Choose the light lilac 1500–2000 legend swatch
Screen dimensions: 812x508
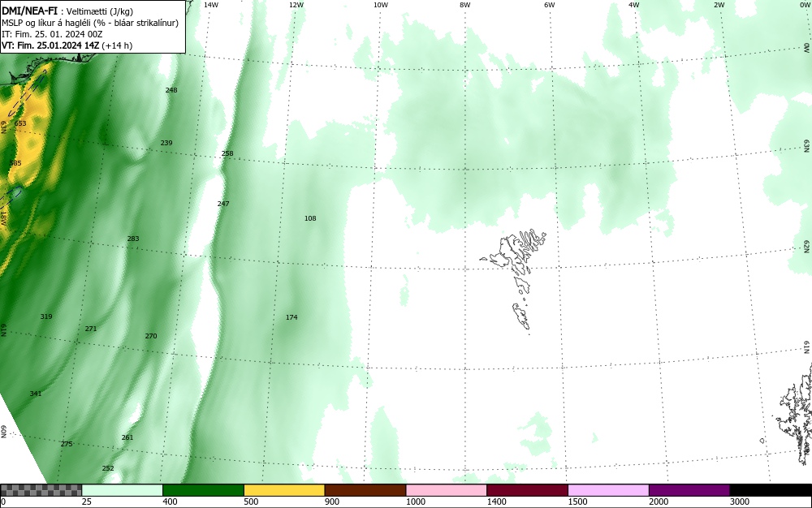[608, 490]
